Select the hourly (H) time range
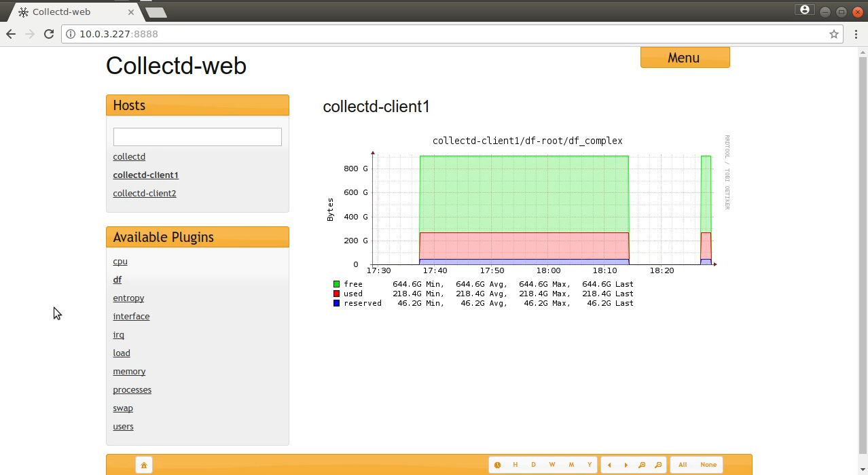This screenshot has height=475, width=868. [516, 465]
